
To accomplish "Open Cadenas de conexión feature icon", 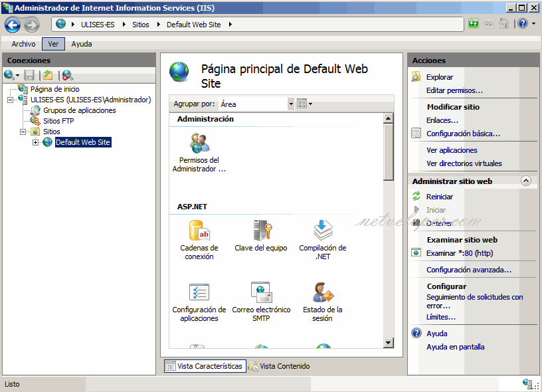I will pos(199,231).
